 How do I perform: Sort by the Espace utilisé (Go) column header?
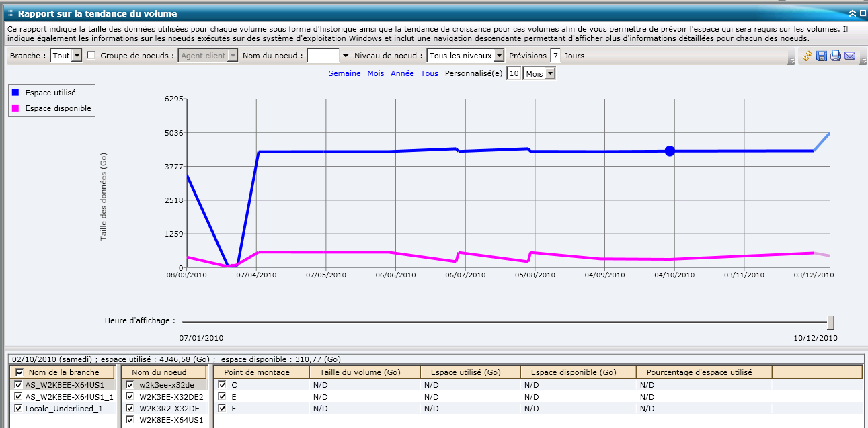[x=471, y=372]
